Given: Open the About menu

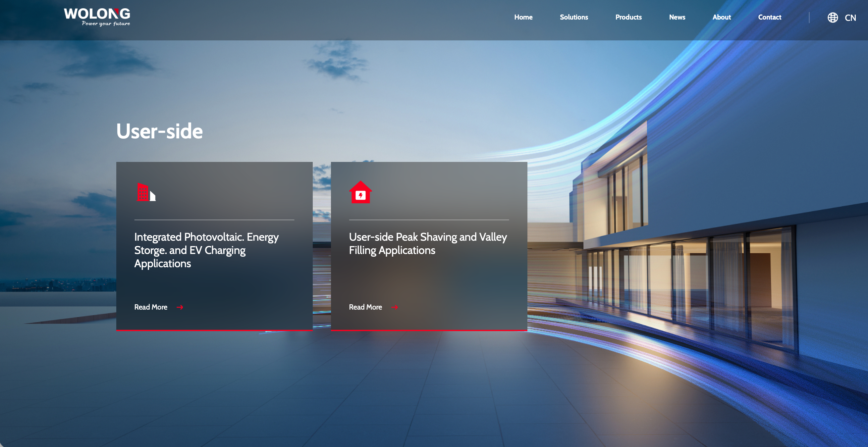Looking at the screenshot, I should pyautogui.click(x=722, y=17).
